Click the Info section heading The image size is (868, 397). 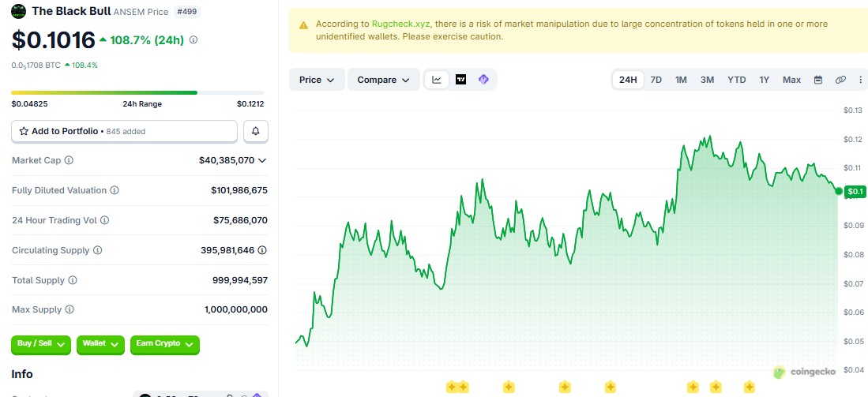[22, 374]
